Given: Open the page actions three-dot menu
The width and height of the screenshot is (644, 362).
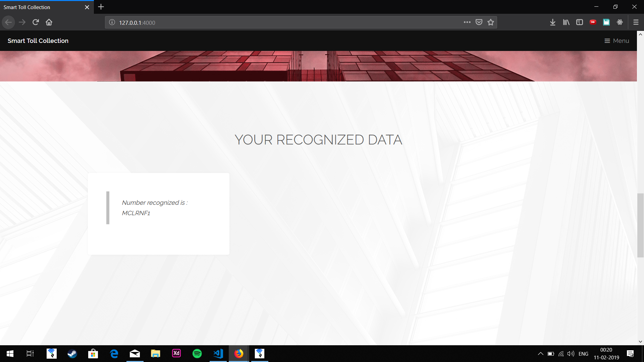Looking at the screenshot, I should click(467, 22).
